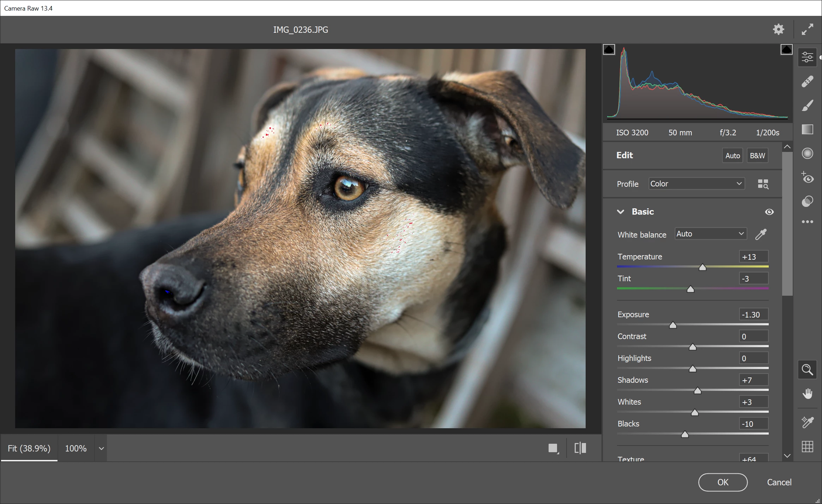Select the Graduated Filter tool
Image resolution: width=822 pixels, height=504 pixels.
807,129
